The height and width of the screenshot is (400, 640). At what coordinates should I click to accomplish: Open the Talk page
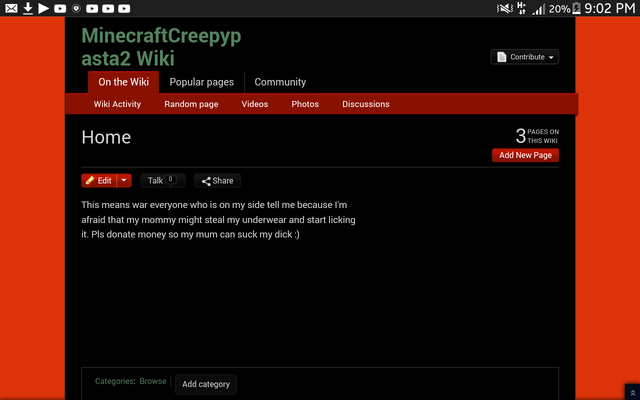pyautogui.click(x=163, y=180)
